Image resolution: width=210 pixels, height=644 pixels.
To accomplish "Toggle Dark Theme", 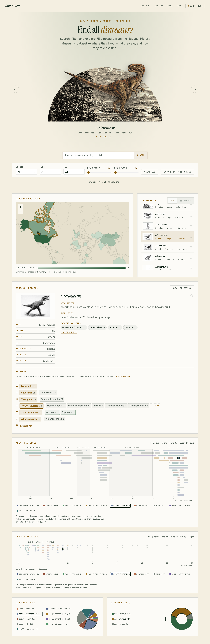I will (x=195, y=6).
